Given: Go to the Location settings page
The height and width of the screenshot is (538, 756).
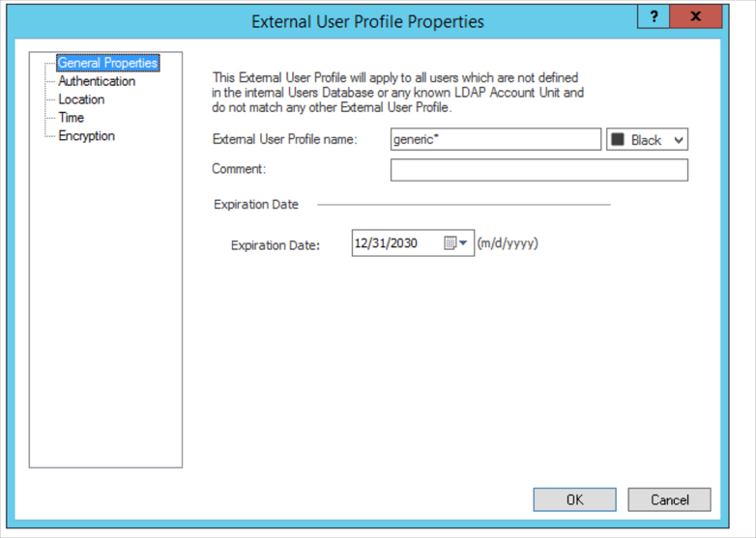Looking at the screenshot, I should (x=81, y=99).
